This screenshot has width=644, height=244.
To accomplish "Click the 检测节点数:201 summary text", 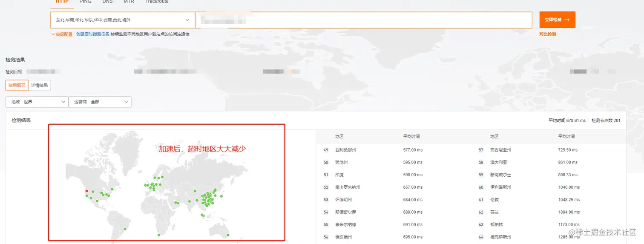I will [606, 121].
